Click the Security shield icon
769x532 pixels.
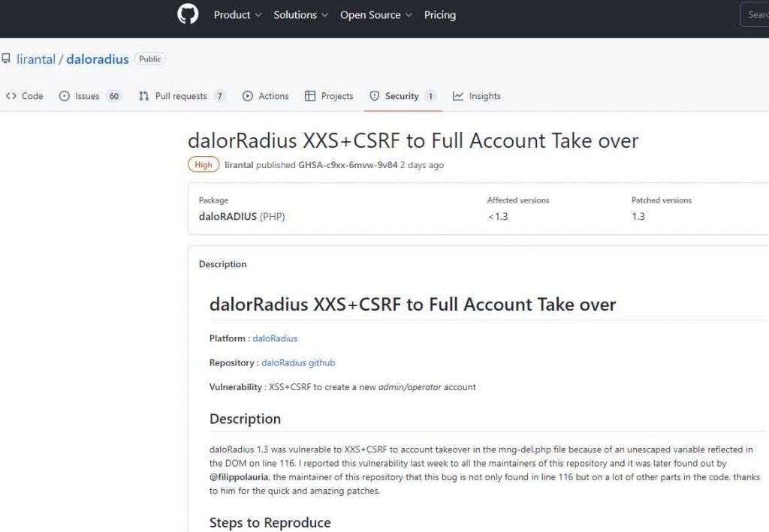tap(374, 96)
